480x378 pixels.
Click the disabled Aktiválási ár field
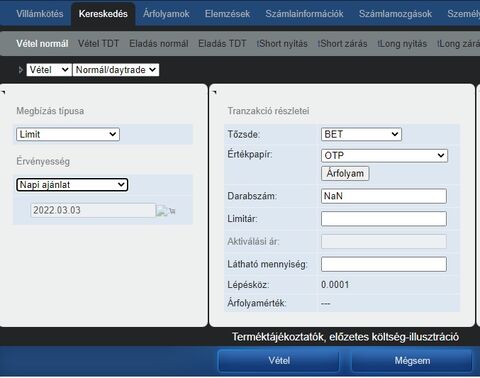pos(384,241)
